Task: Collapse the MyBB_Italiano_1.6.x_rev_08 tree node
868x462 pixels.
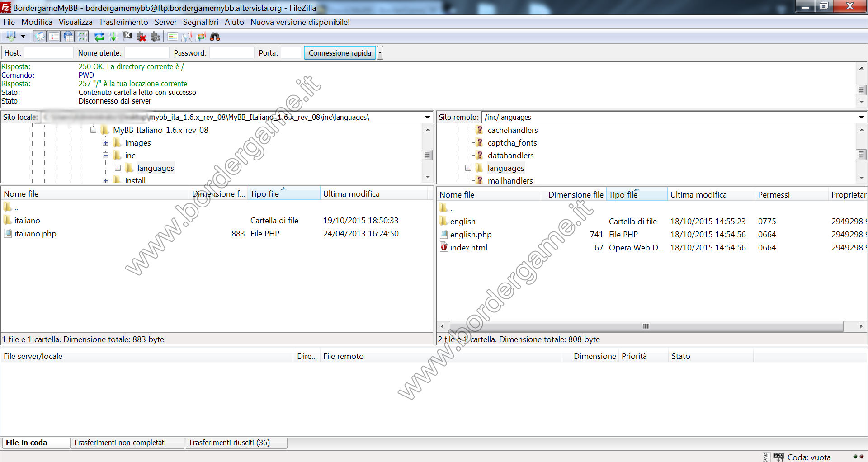Action: [93, 130]
